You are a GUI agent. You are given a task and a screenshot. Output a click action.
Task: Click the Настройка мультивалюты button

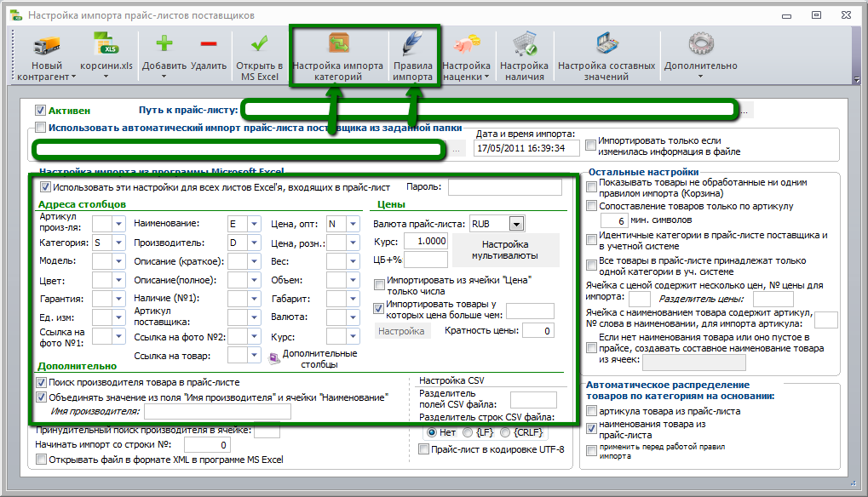505,250
